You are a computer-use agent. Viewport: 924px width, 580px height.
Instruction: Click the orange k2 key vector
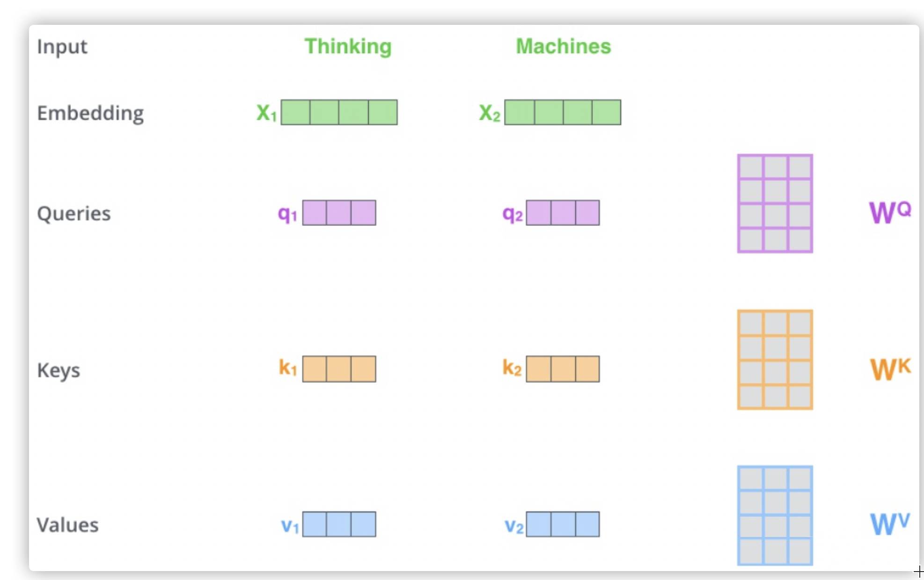pos(563,369)
